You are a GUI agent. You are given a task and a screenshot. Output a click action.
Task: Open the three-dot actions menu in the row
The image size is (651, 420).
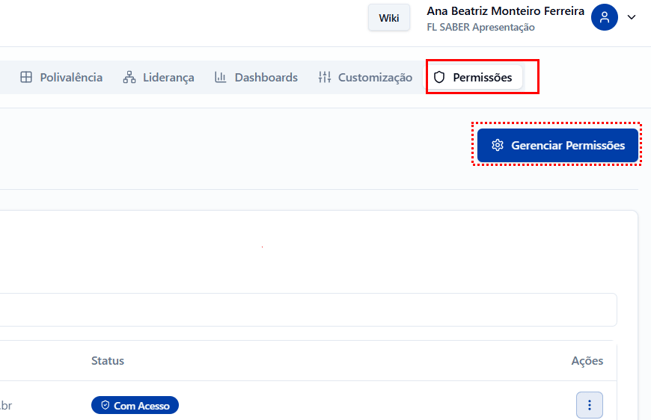pyautogui.click(x=589, y=405)
